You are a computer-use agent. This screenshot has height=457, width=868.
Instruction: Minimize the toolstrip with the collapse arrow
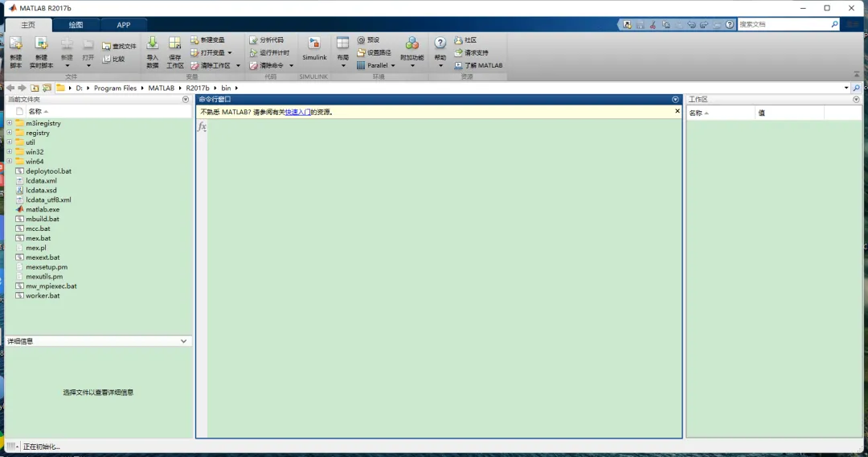(x=857, y=74)
